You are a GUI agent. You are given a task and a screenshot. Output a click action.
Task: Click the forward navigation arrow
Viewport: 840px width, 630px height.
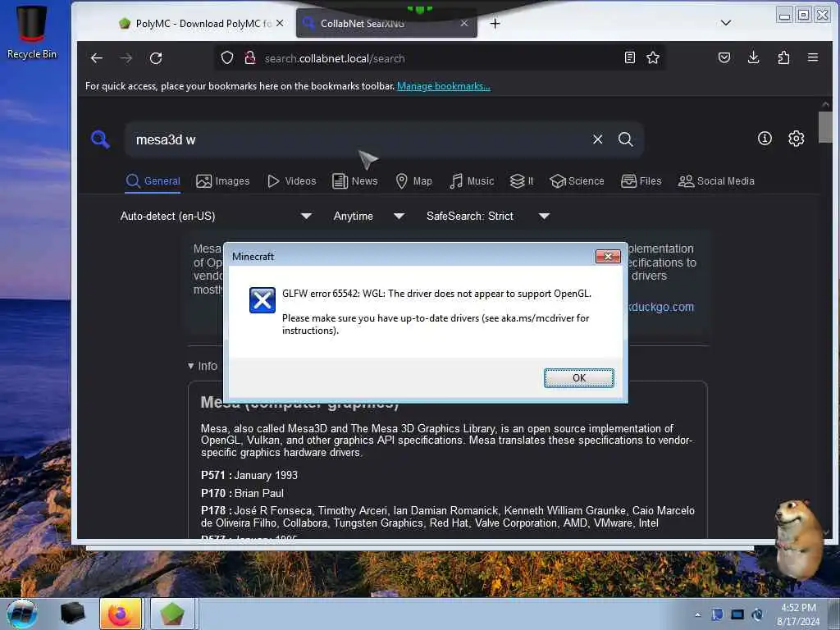click(126, 58)
